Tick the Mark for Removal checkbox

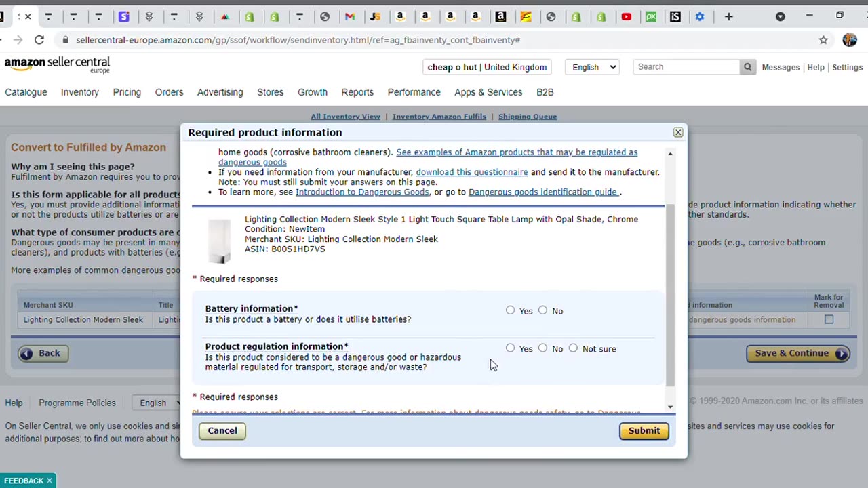829,319
